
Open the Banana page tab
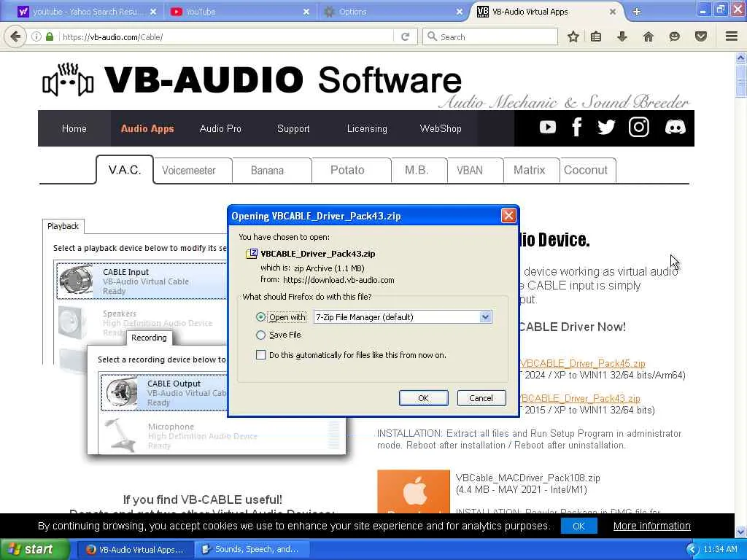click(272, 171)
